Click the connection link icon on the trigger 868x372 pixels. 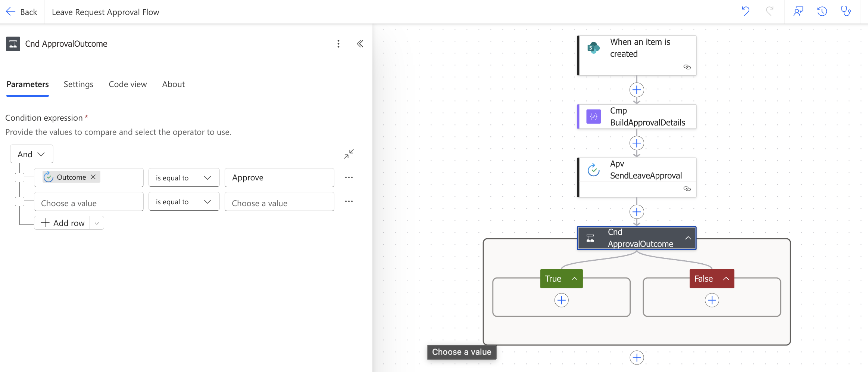click(x=688, y=67)
